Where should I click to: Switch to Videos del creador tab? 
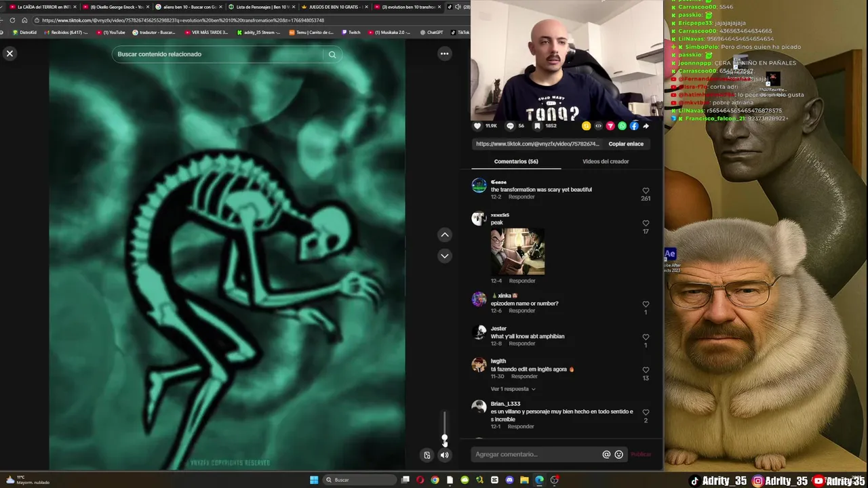tap(606, 161)
